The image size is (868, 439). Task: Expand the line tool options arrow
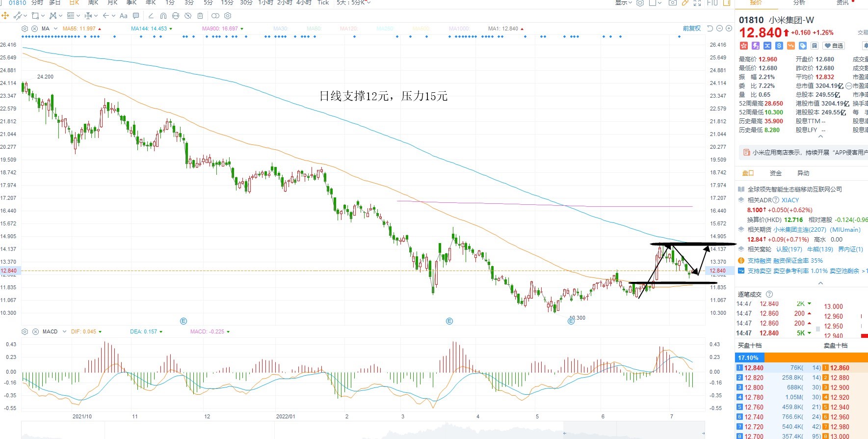(x=25, y=16)
